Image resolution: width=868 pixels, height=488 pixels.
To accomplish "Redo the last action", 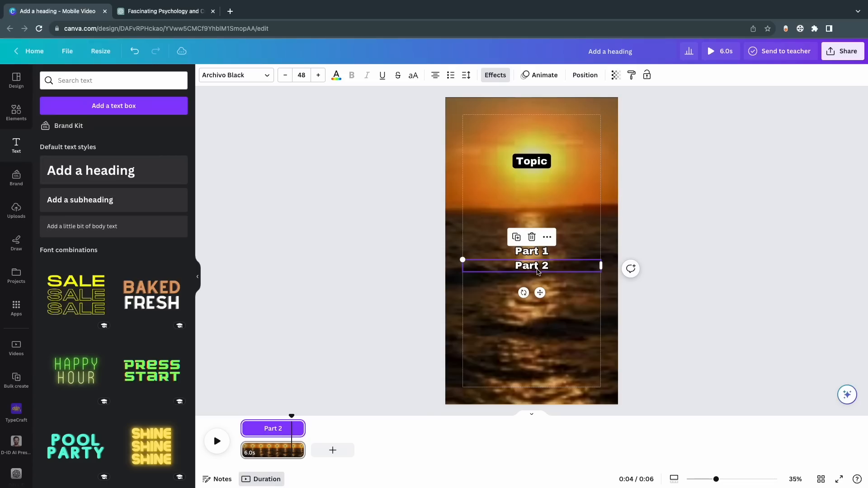I will pyautogui.click(x=156, y=51).
